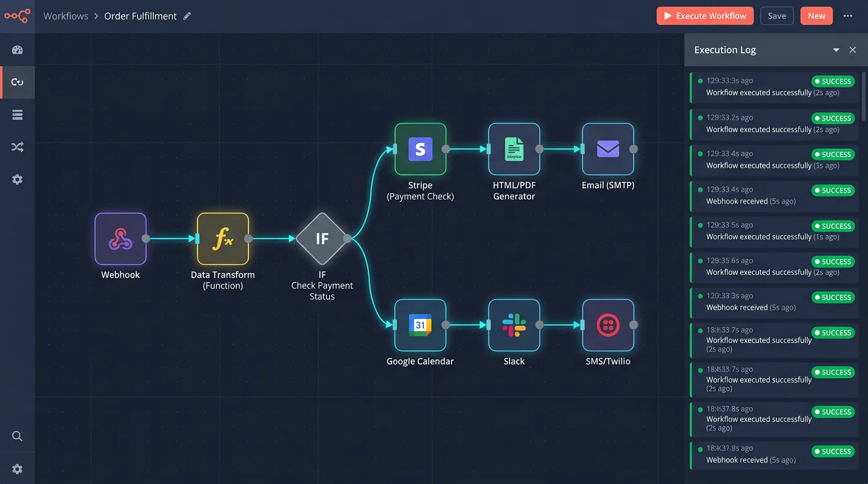
Task: Click the SMS/Twilio node
Action: point(607,325)
